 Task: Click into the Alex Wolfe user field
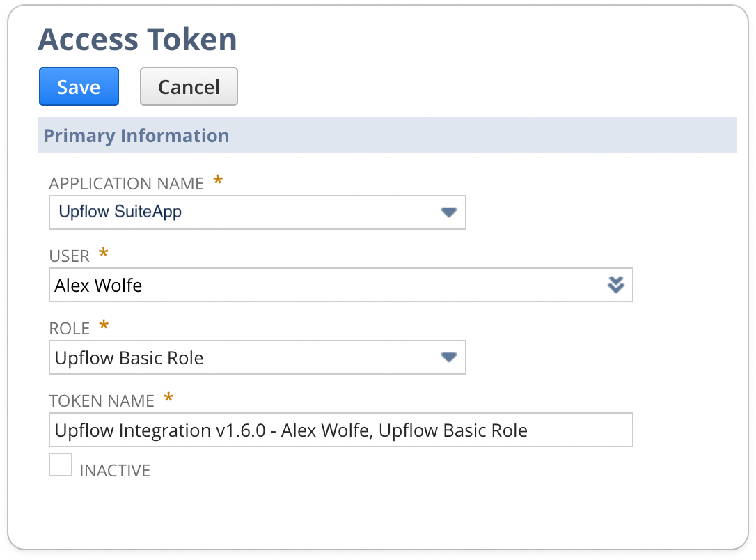pos(341,285)
